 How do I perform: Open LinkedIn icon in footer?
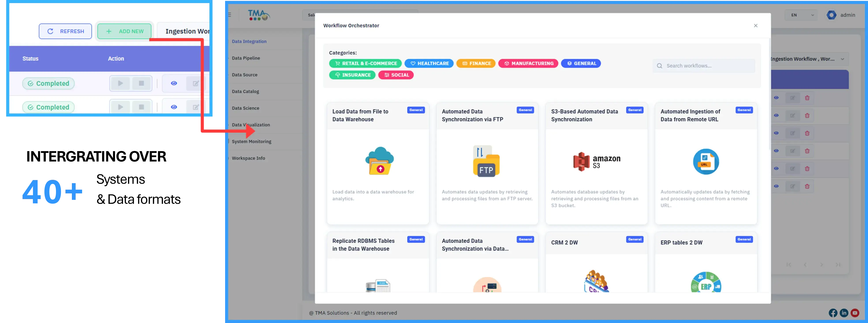tap(844, 313)
